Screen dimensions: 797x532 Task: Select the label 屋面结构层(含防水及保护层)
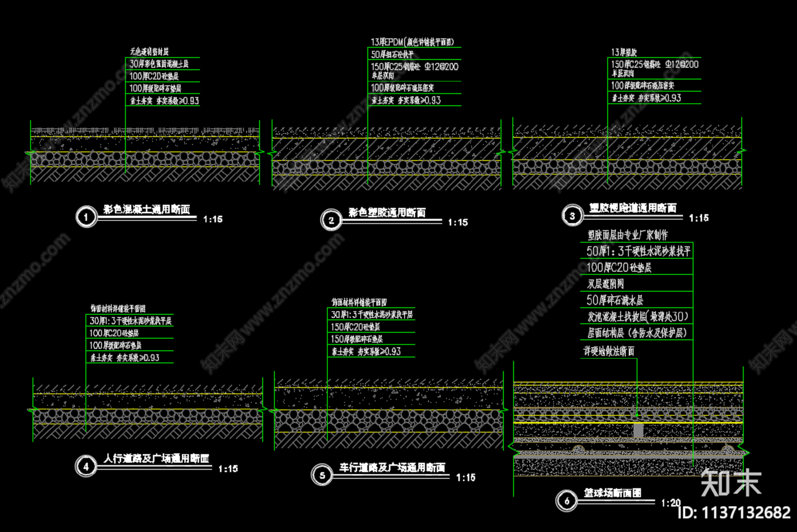[x=637, y=333]
